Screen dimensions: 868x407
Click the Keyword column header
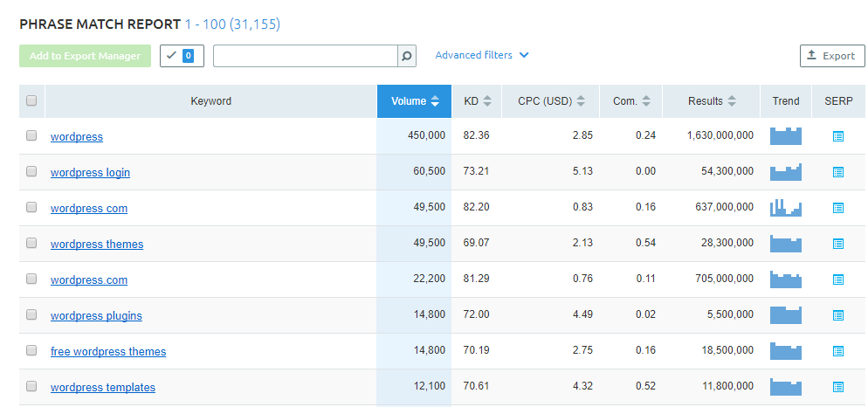(211, 101)
